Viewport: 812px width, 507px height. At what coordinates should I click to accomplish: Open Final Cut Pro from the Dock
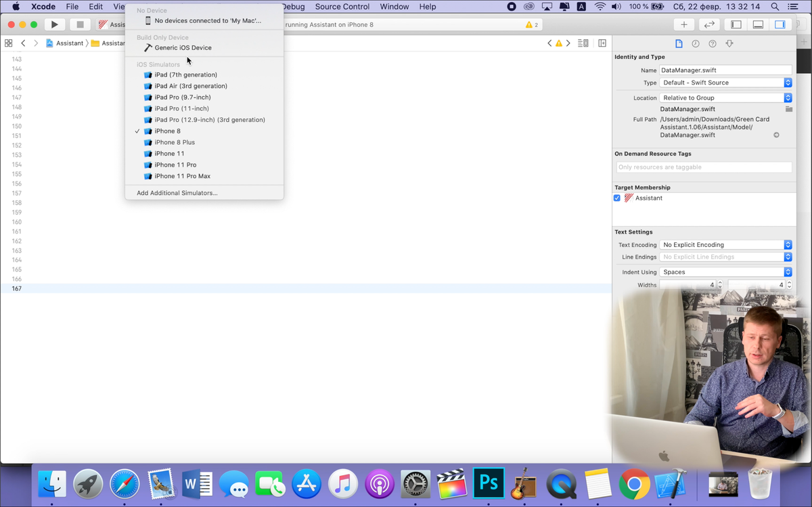point(452,484)
